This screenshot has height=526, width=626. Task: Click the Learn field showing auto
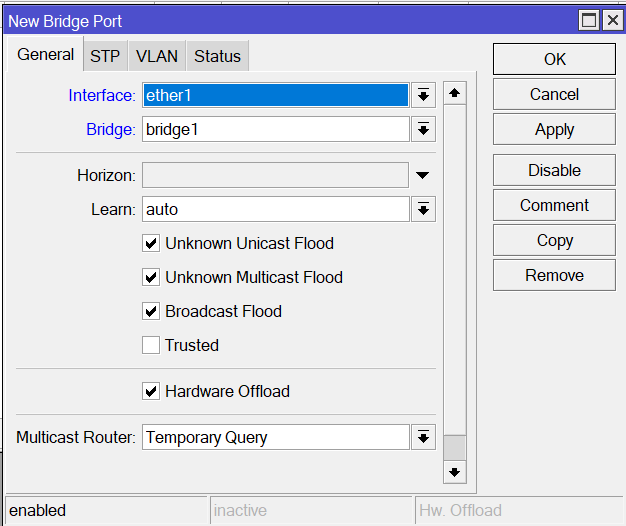pos(276,209)
